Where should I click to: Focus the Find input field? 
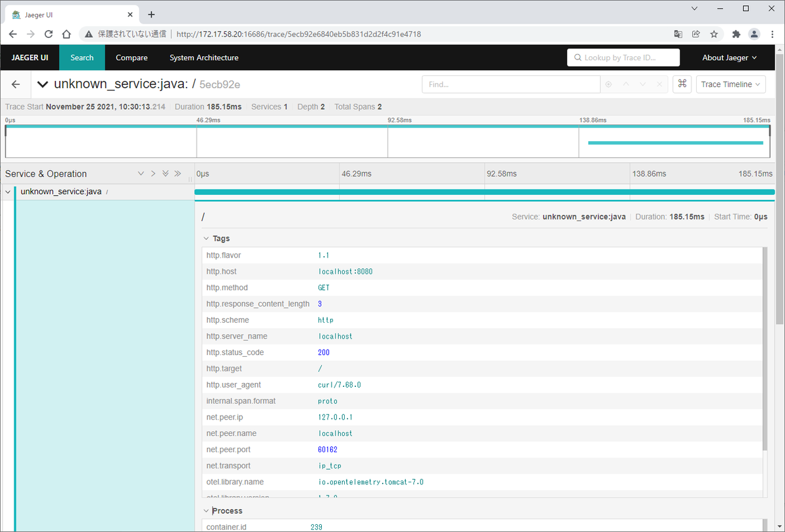pyautogui.click(x=511, y=84)
